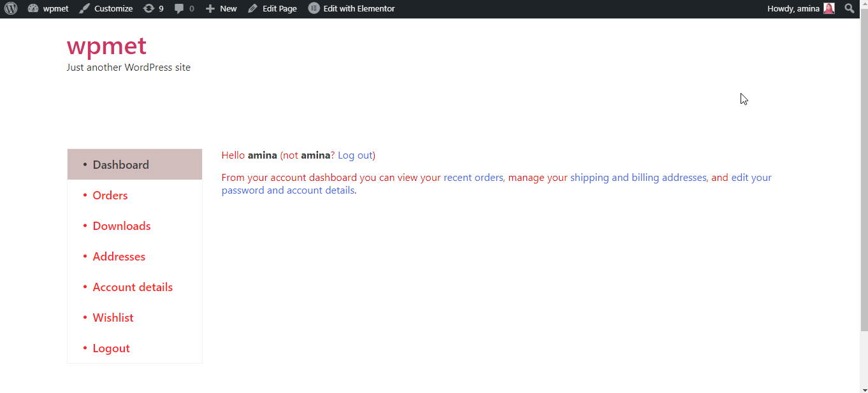Open the comments bubble icon
868x393 pixels.
pos(179,9)
